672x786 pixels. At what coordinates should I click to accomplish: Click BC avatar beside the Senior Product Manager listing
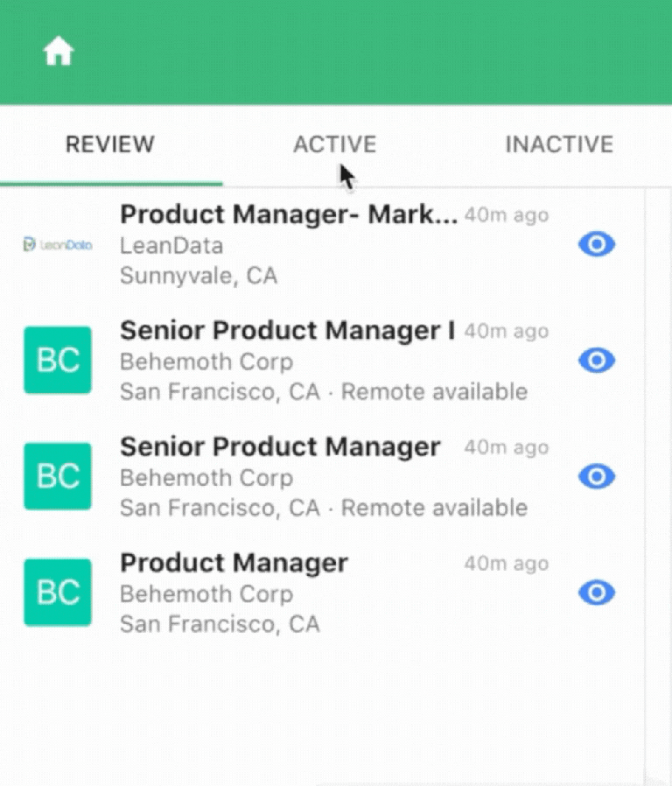pos(58,476)
